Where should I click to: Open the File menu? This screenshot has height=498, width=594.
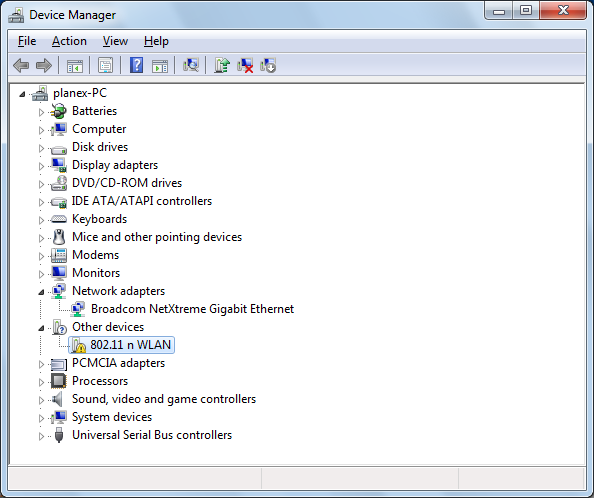point(27,41)
